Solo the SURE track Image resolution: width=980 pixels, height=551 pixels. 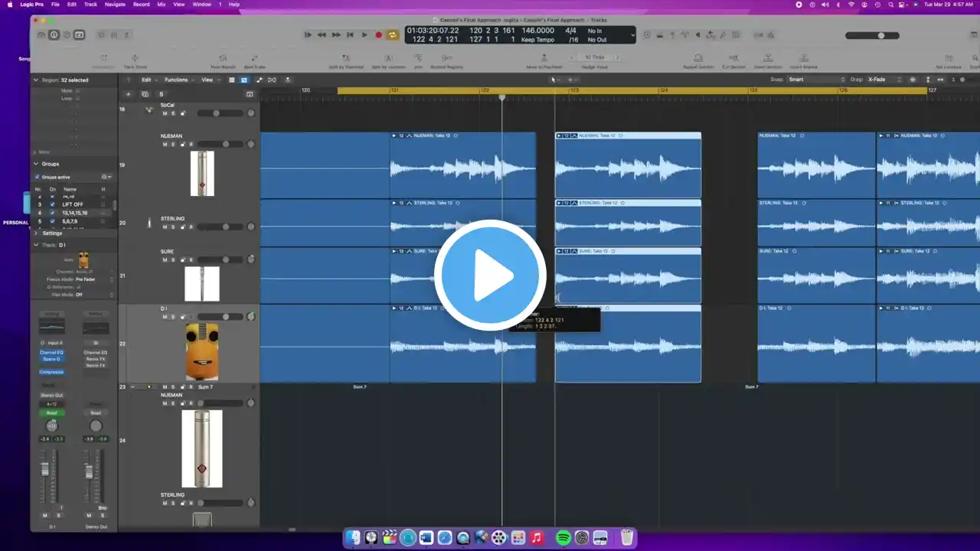click(x=172, y=259)
